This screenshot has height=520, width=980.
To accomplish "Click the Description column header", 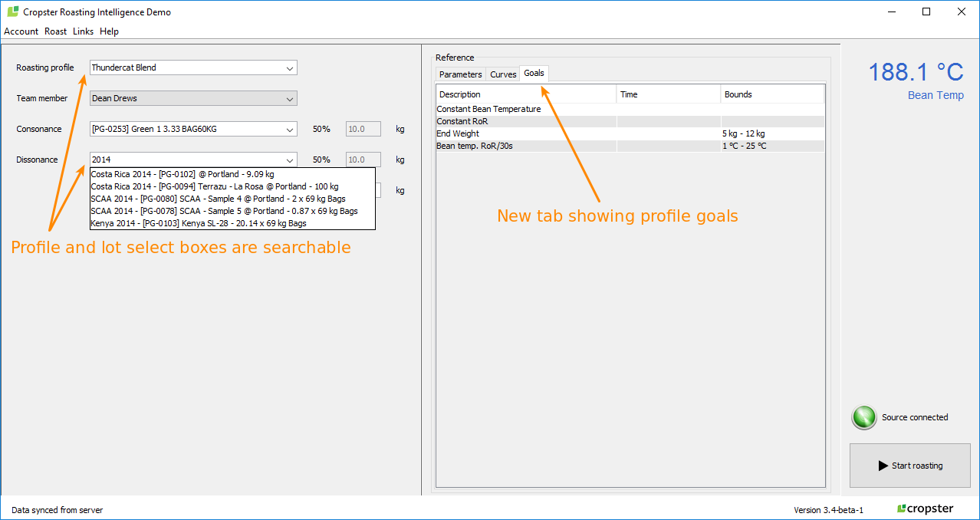I will click(526, 94).
